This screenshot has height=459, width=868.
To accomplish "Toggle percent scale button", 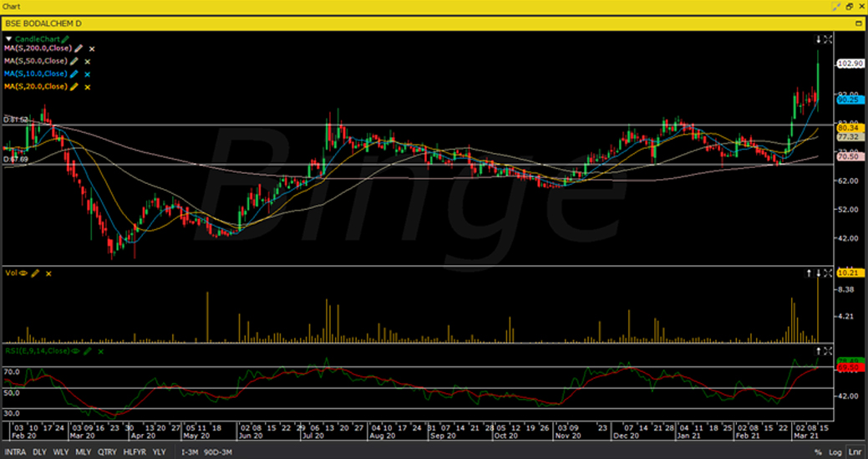I will [x=818, y=452].
